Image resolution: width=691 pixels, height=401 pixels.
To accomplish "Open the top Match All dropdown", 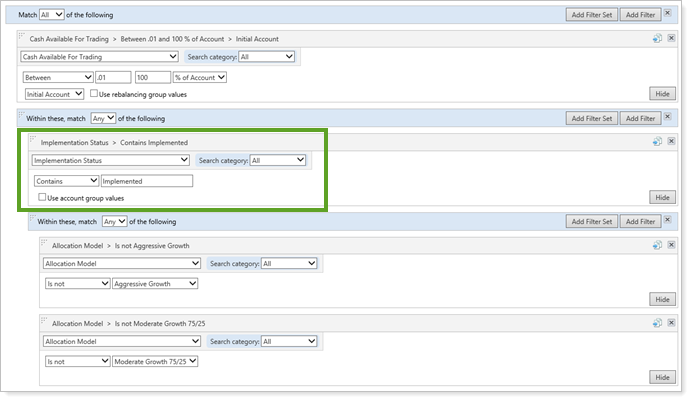I will 53,15.
